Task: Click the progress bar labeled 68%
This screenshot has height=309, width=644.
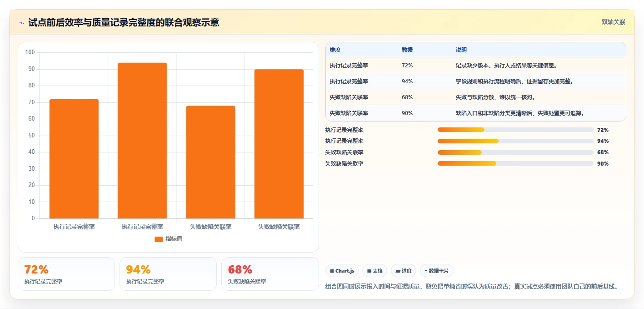Action: 515,152
